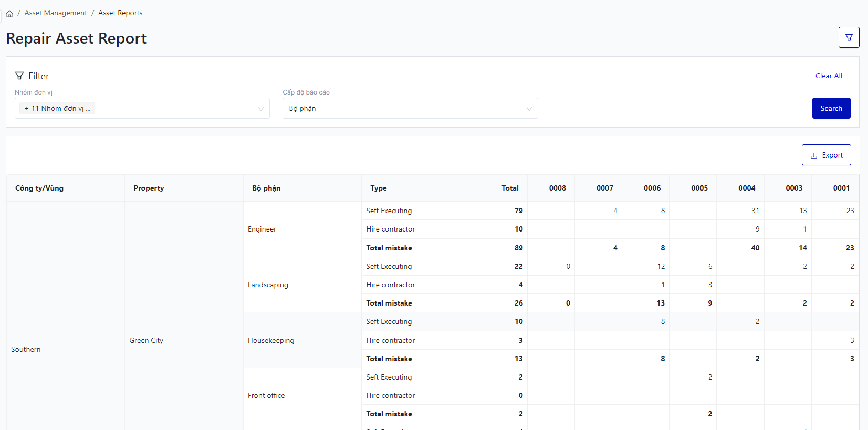Image resolution: width=868 pixels, height=430 pixels.
Task: Click the 0004 column header
Action: coord(746,188)
